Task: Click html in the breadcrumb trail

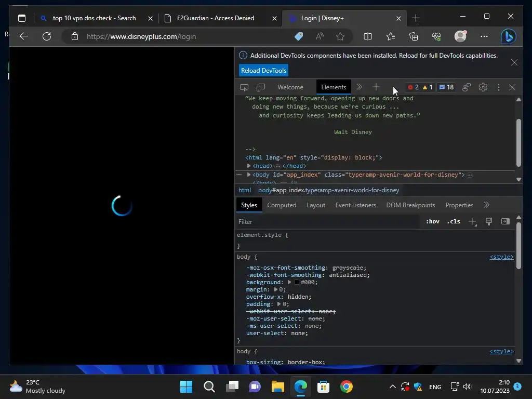Action: [x=245, y=190]
